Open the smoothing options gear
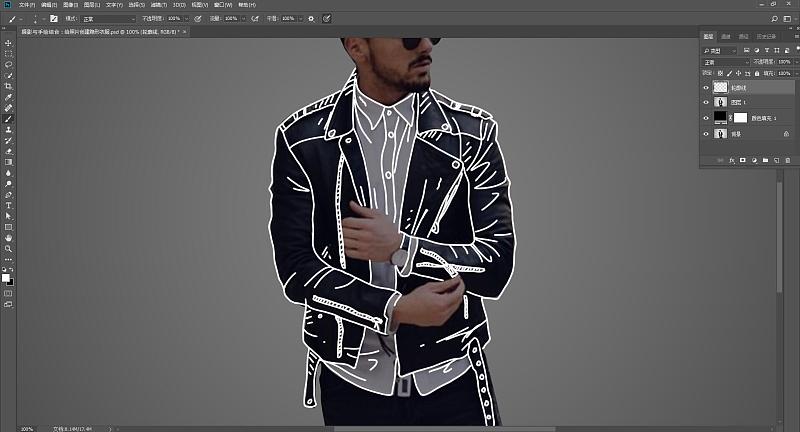This screenshot has width=800, height=432. 311,19
